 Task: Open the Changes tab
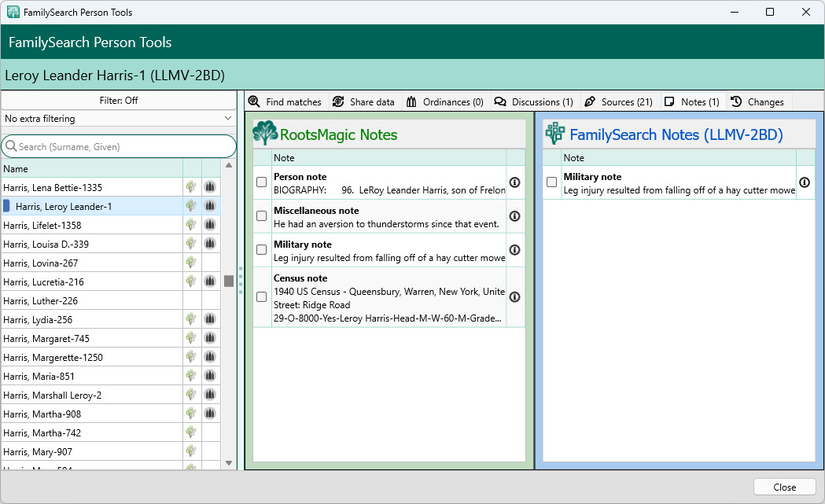tap(758, 101)
